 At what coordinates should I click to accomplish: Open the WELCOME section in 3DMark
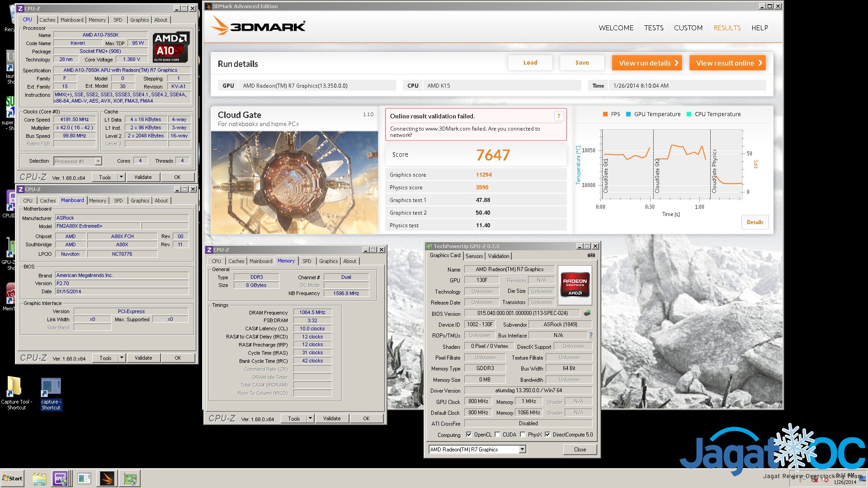click(x=616, y=28)
